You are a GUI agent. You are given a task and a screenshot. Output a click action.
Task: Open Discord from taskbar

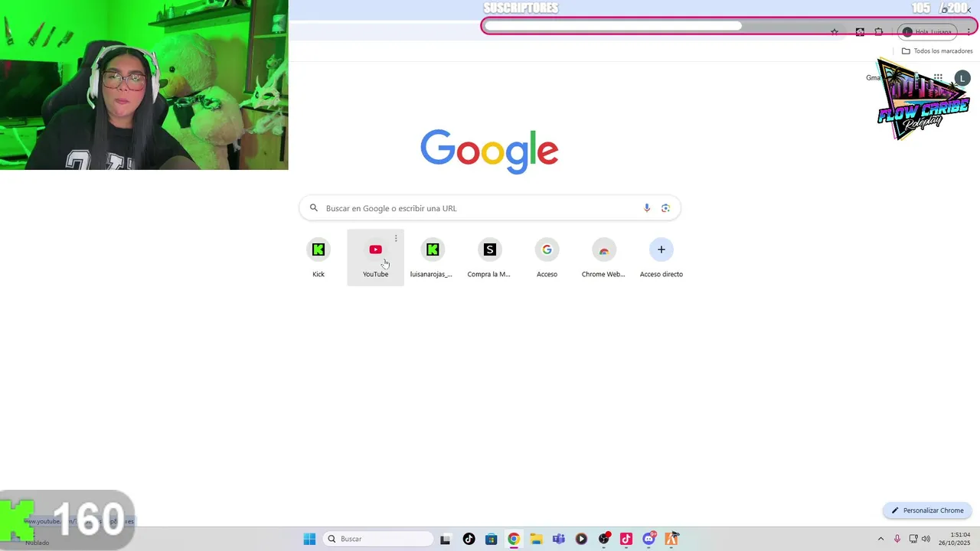click(x=649, y=539)
